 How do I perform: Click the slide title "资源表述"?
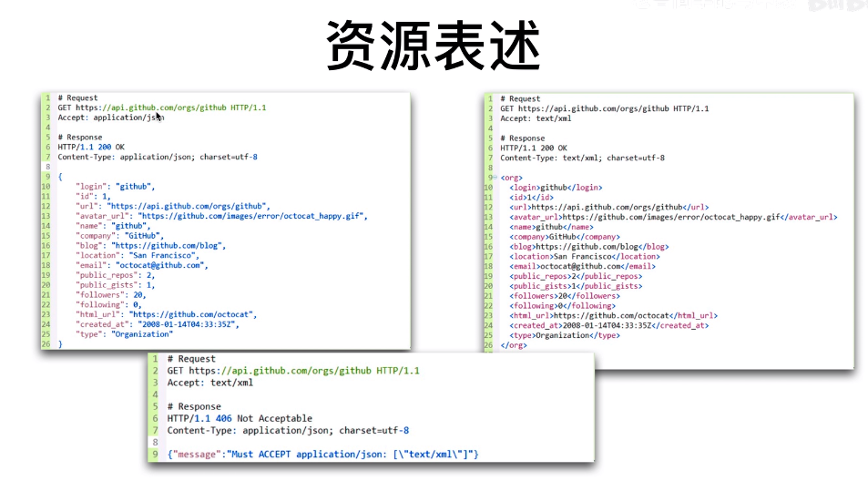coord(434,46)
